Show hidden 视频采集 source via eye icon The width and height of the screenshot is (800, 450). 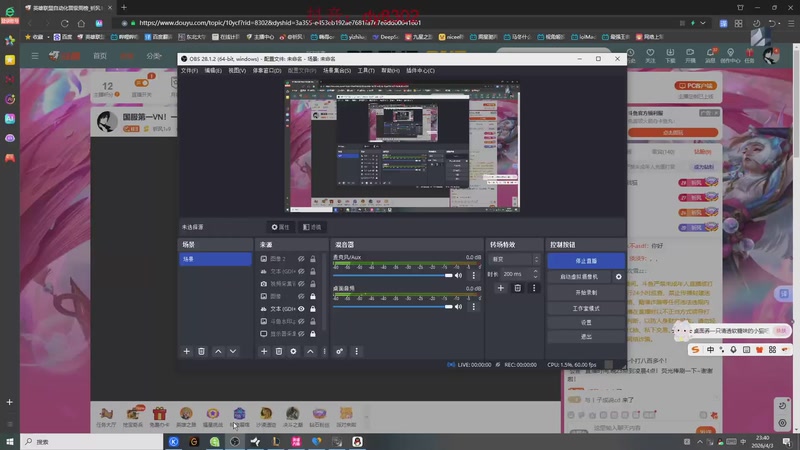302,284
